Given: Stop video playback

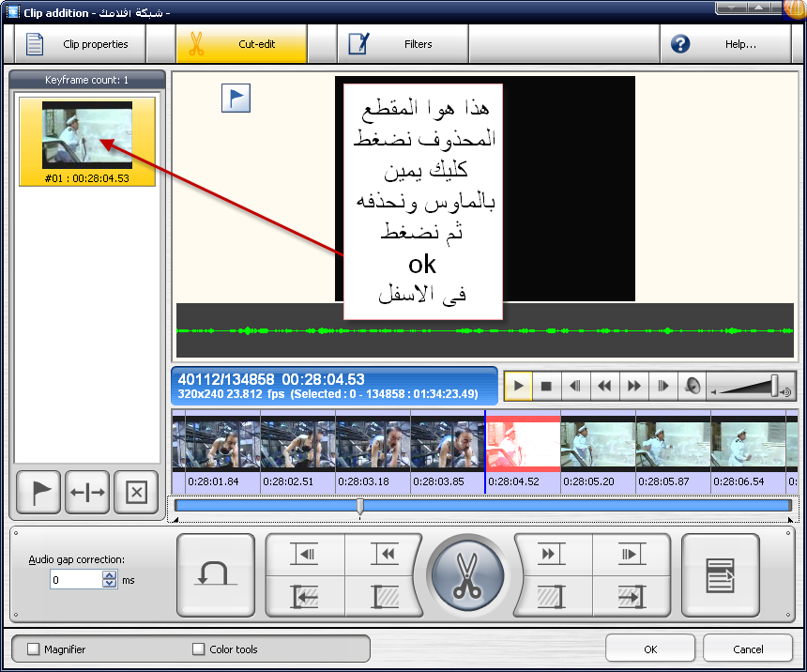Looking at the screenshot, I should [546, 386].
